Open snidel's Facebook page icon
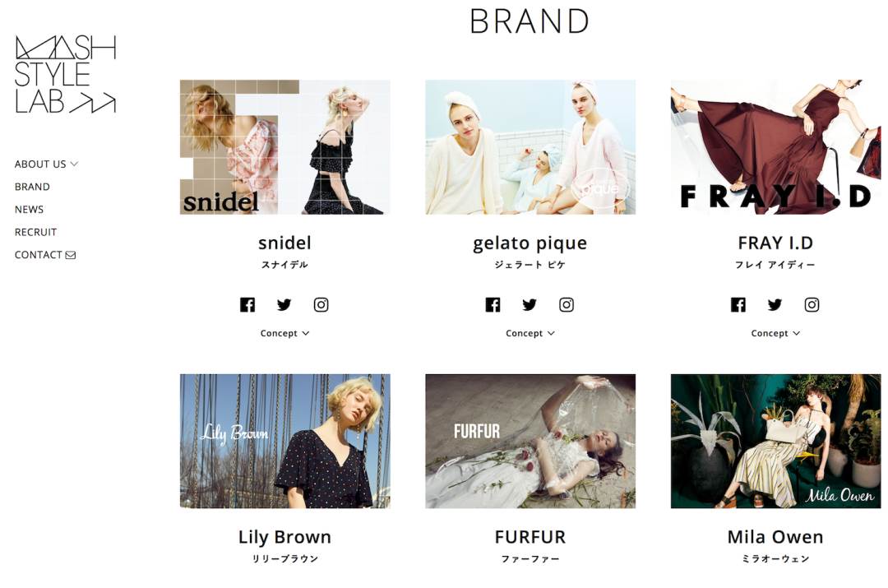 (247, 305)
